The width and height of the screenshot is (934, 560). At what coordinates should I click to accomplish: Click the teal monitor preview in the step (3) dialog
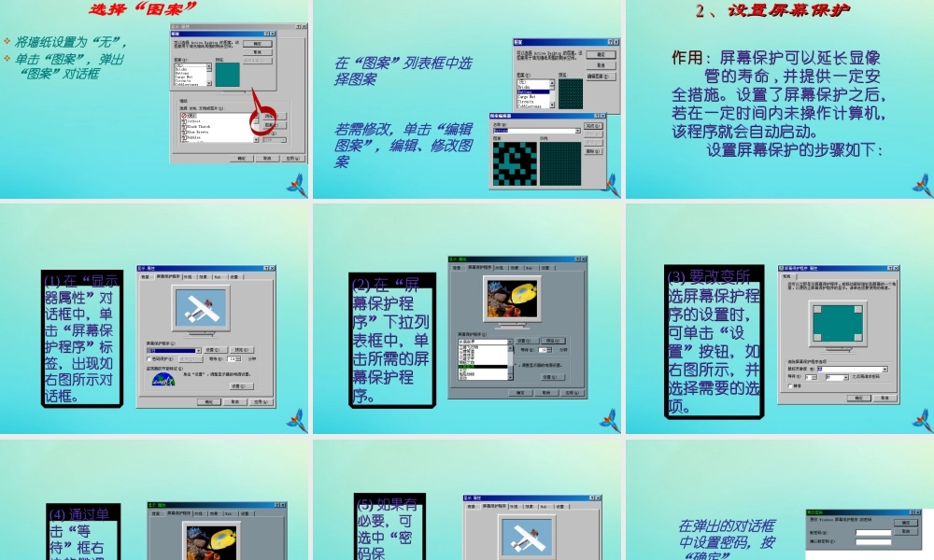(838, 325)
